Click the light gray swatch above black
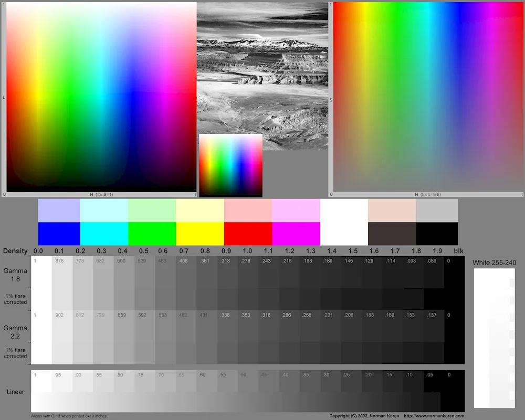525x420 pixels. tap(437, 210)
